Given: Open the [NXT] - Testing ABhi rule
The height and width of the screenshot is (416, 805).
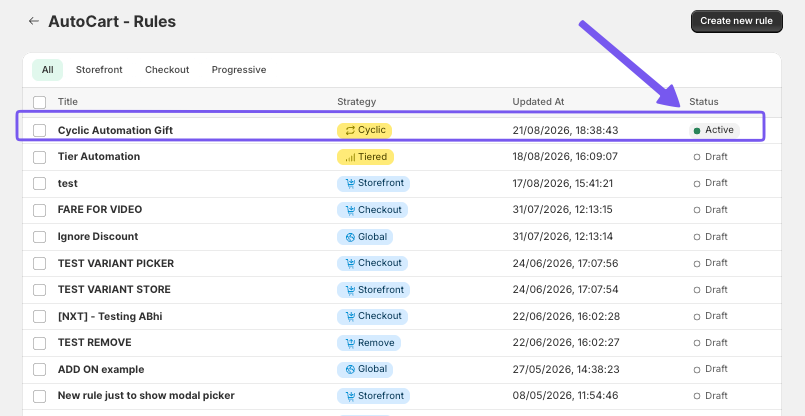Looking at the screenshot, I should click(110, 316).
